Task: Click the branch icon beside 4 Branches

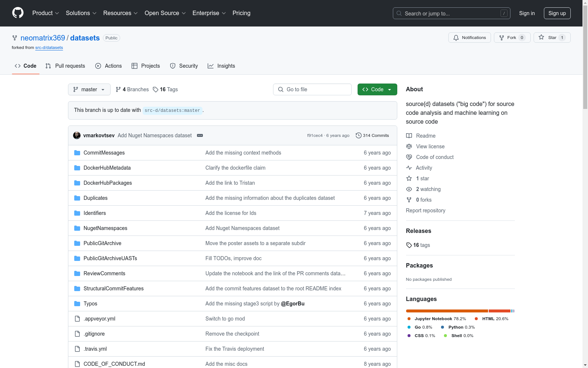Action: point(118,89)
